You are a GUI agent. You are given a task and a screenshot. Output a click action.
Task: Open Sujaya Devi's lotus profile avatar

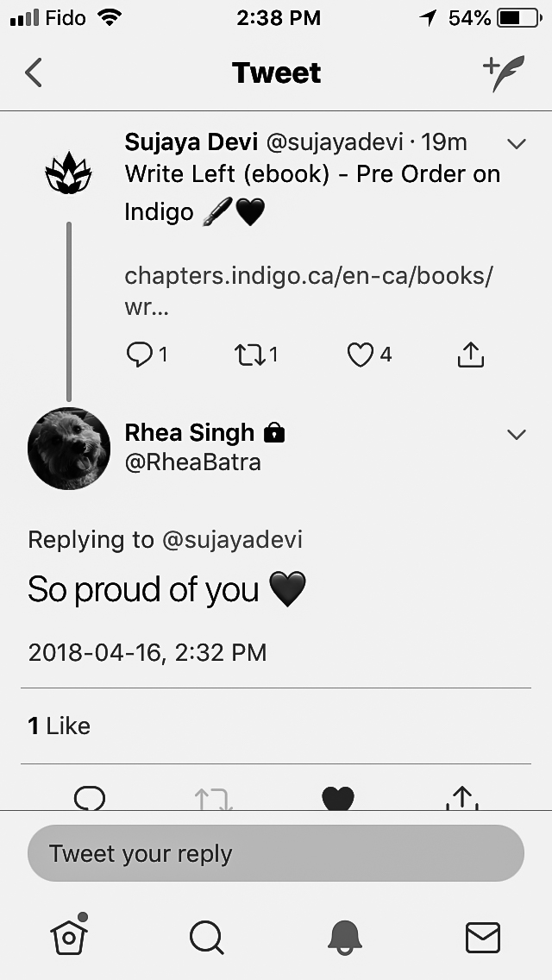(67, 175)
